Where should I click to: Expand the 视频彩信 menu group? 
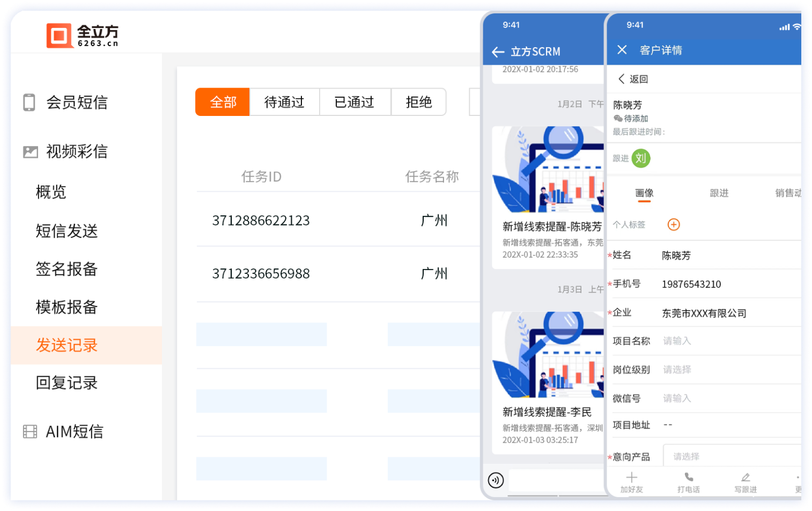[77, 152]
